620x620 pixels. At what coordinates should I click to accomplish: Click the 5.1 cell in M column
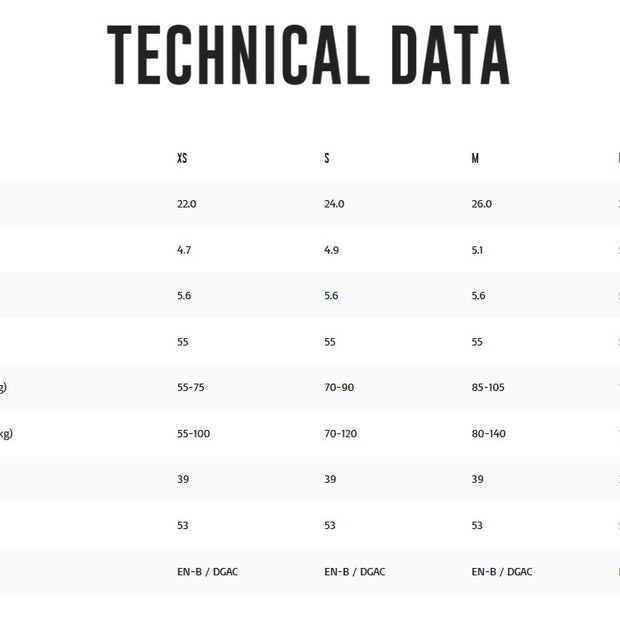(x=478, y=250)
